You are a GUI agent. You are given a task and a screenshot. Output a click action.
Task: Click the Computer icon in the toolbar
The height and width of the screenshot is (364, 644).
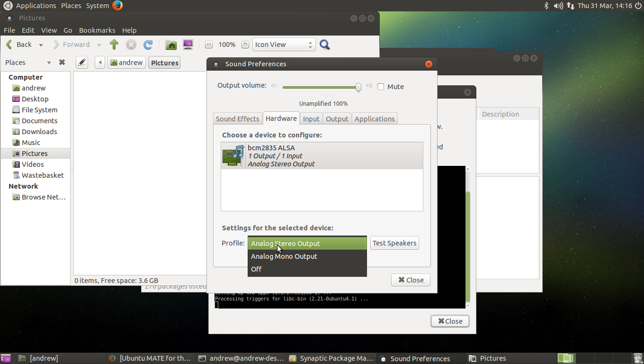click(188, 45)
